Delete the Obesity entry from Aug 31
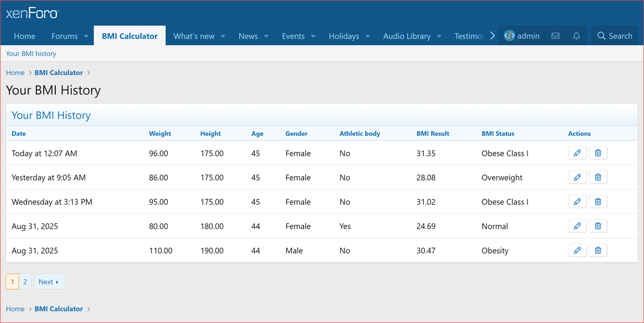This screenshot has height=323, width=644. click(598, 250)
